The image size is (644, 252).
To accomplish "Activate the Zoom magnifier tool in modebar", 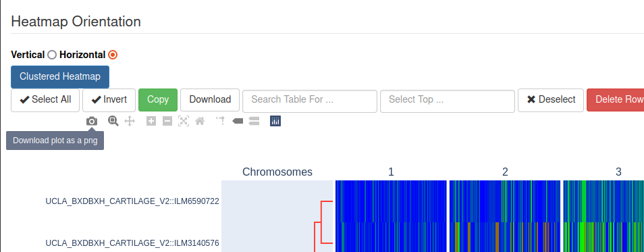I will [x=113, y=121].
